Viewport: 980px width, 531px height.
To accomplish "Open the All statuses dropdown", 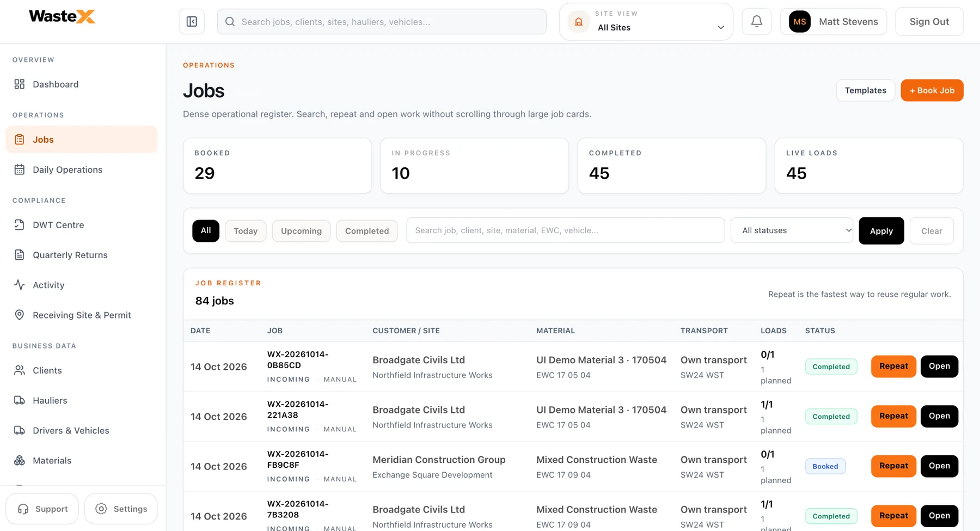I will (x=792, y=230).
